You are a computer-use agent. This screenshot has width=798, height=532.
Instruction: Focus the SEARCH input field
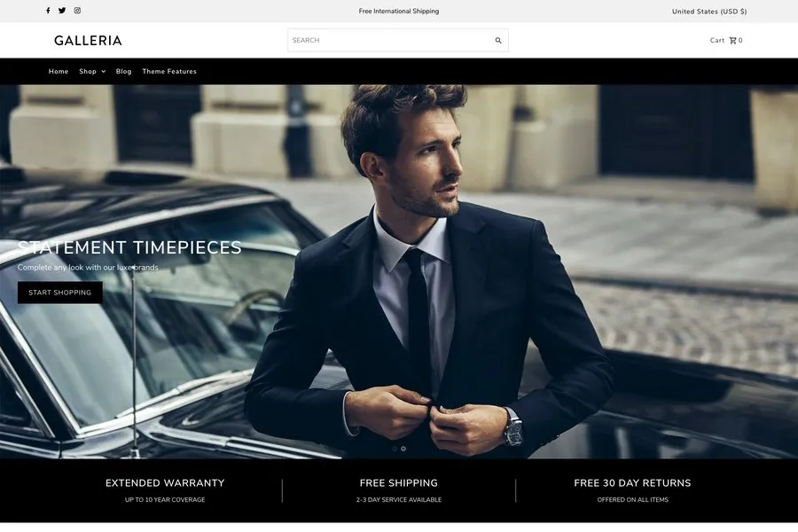[x=390, y=40]
